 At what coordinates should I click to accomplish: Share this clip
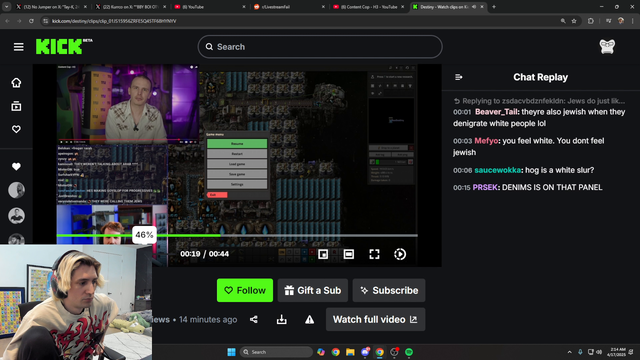tap(254, 319)
